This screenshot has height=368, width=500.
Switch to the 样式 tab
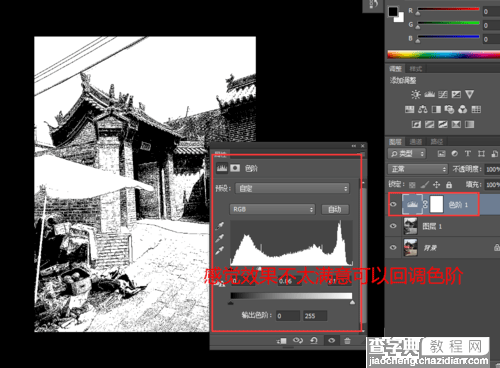pos(416,69)
